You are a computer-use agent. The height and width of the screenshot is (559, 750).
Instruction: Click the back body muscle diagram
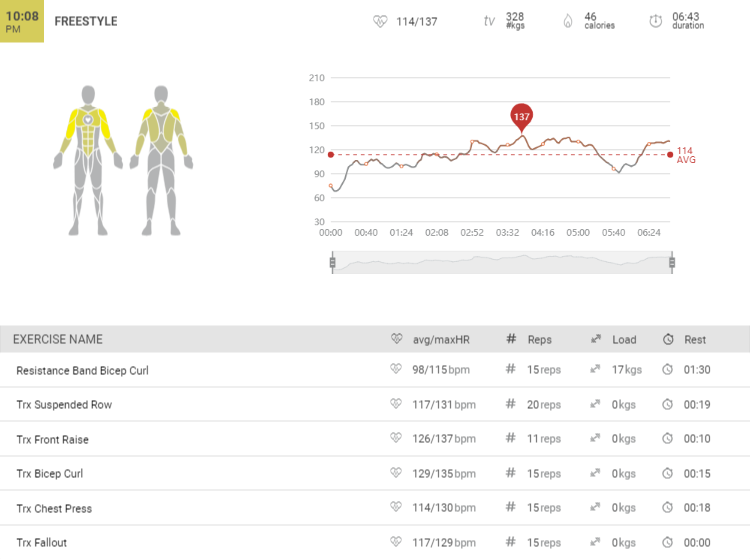click(161, 158)
